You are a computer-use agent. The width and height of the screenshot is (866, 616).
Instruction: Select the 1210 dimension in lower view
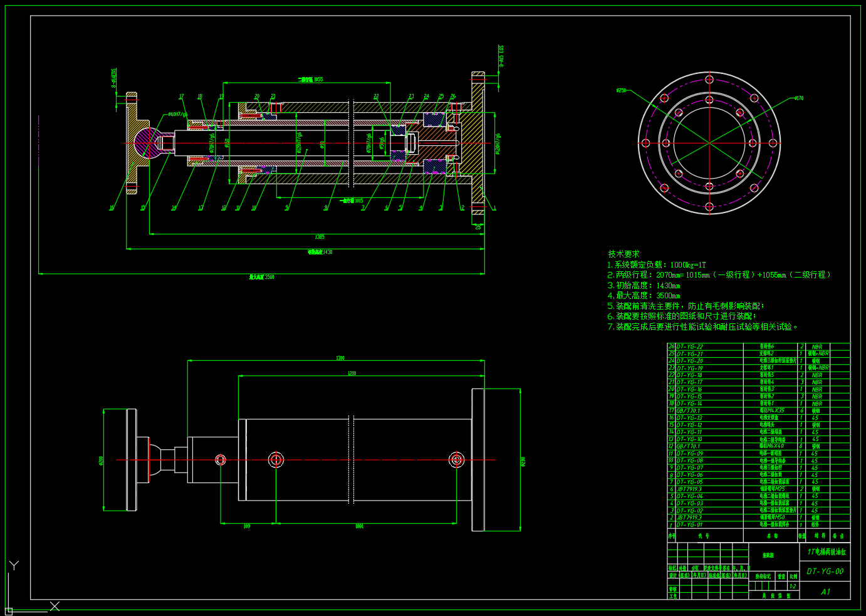(352, 373)
